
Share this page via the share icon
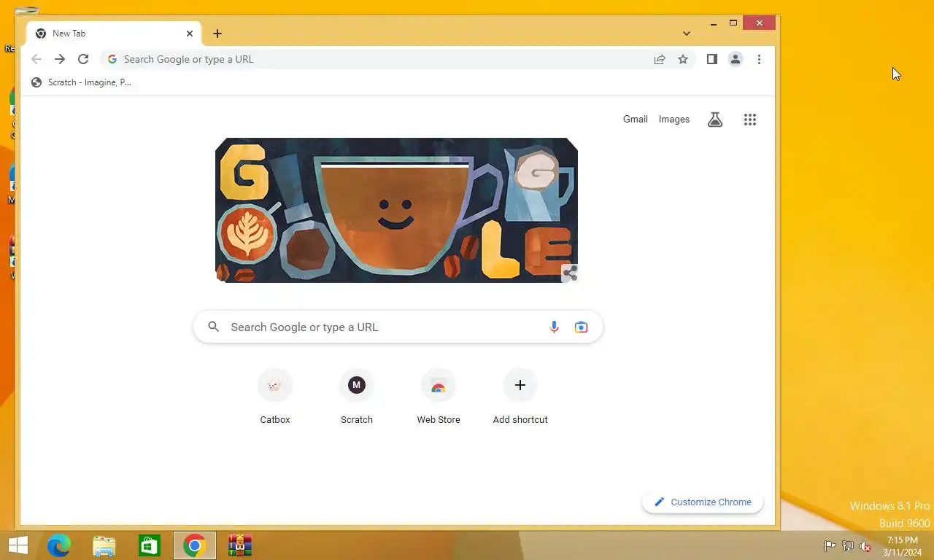(660, 59)
